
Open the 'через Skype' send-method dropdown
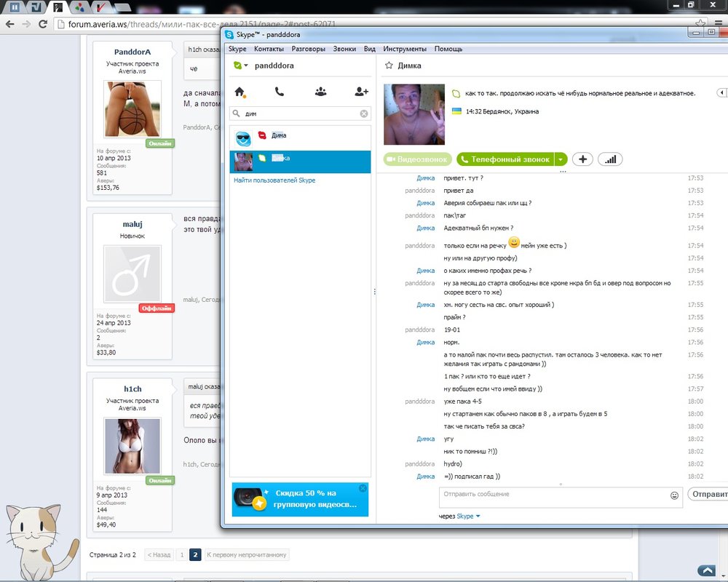[x=478, y=517]
